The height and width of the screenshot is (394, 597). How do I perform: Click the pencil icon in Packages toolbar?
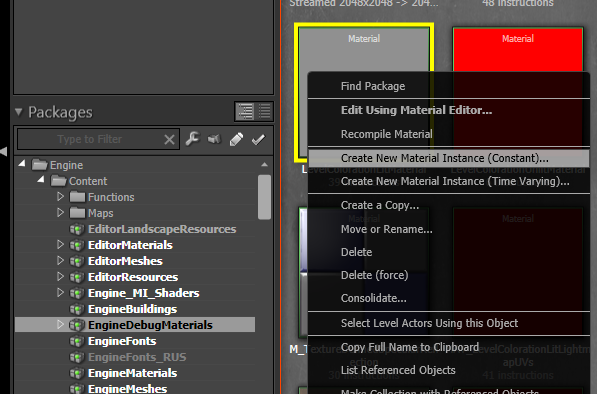coord(236,139)
